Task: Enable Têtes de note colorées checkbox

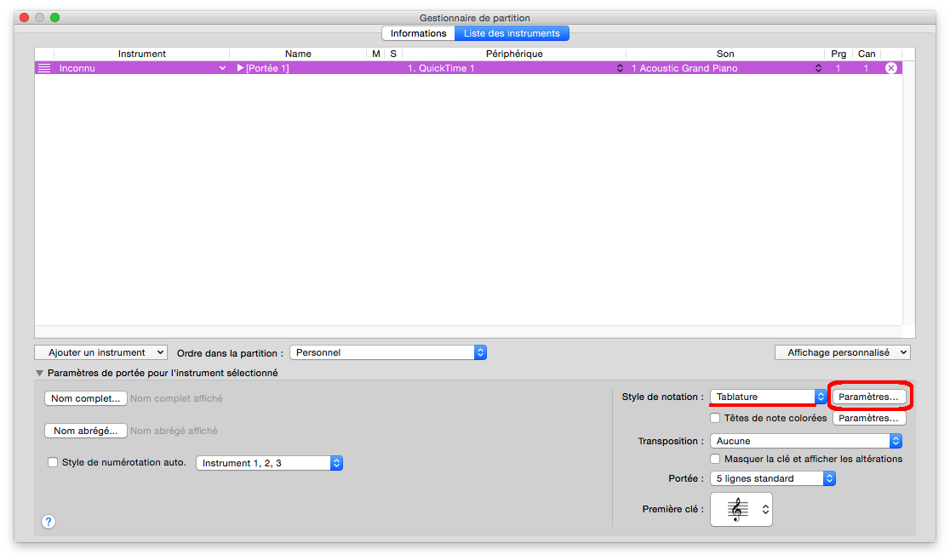Action: coord(715,419)
